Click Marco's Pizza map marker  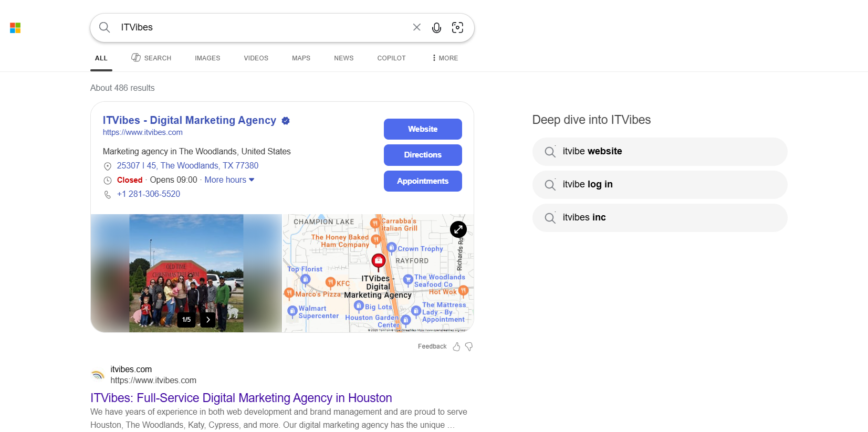pos(289,293)
